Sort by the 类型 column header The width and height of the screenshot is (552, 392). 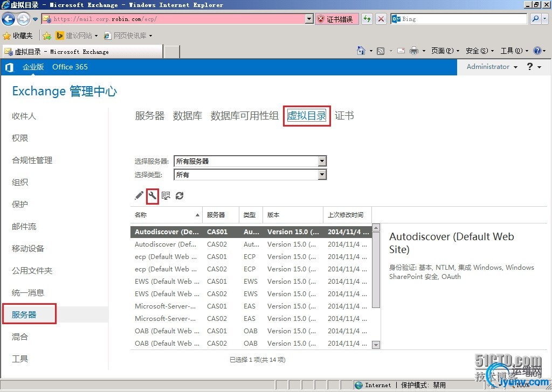tap(251, 215)
